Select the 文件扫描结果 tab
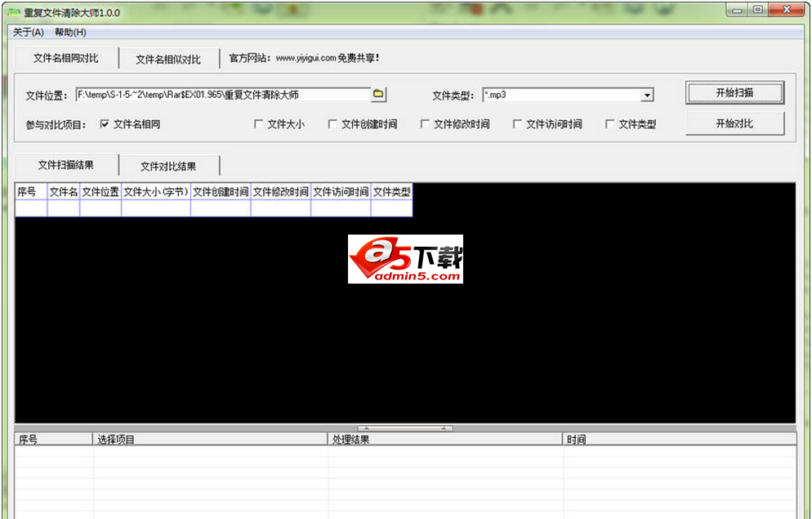Image resolution: width=812 pixels, height=519 pixels. pos(66,165)
